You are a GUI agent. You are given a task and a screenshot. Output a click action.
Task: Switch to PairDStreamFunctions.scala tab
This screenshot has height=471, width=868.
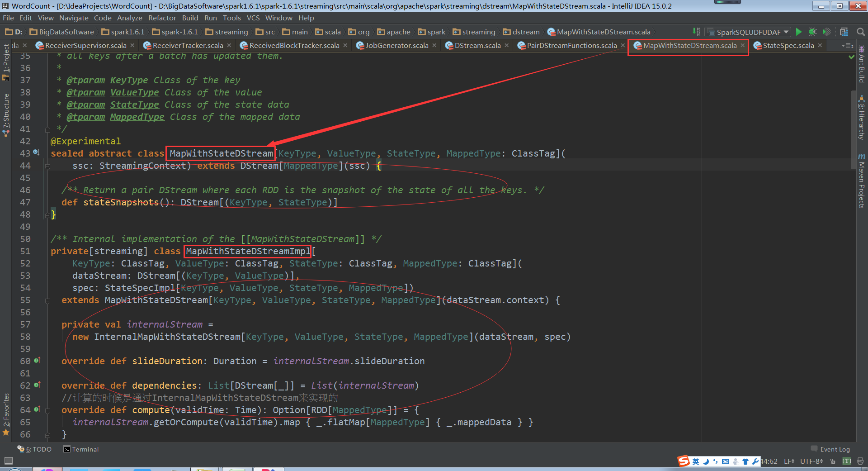(571, 46)
